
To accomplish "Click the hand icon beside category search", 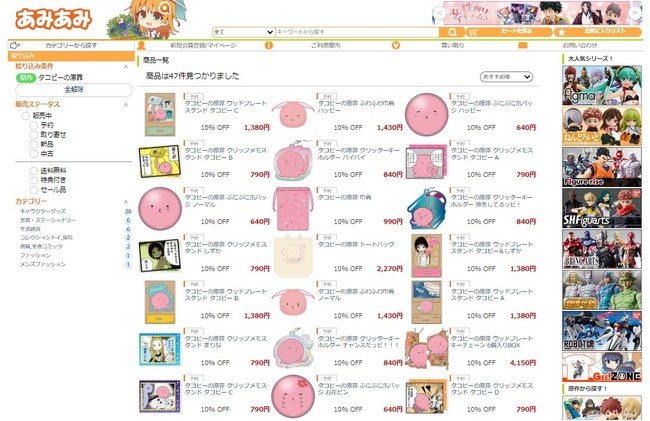I will coord(15,45).
